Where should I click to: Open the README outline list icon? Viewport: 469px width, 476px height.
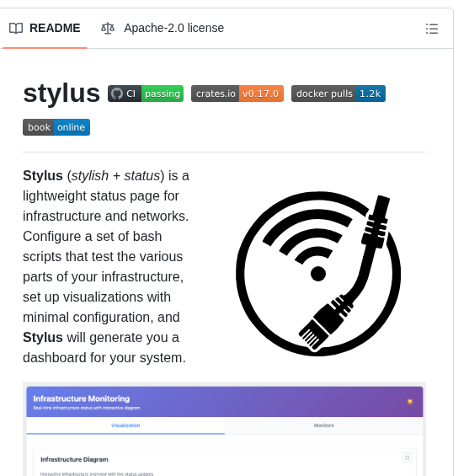tap(432, 29)
